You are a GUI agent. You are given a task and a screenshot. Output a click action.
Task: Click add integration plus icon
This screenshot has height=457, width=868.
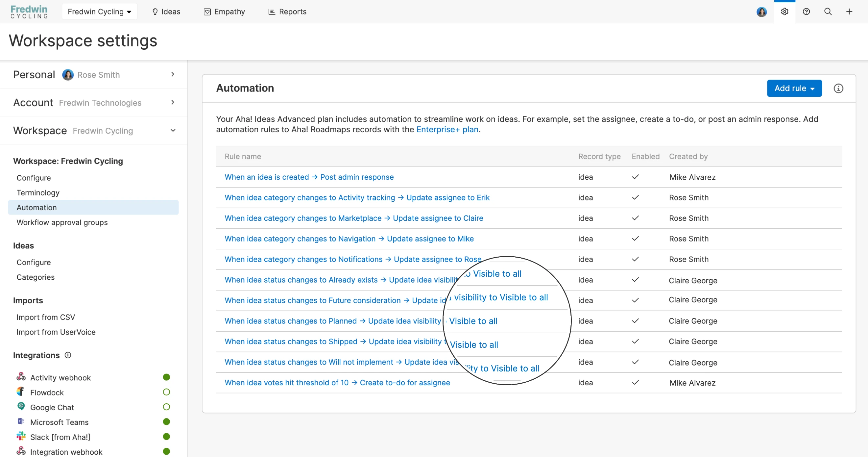[68, 355]
